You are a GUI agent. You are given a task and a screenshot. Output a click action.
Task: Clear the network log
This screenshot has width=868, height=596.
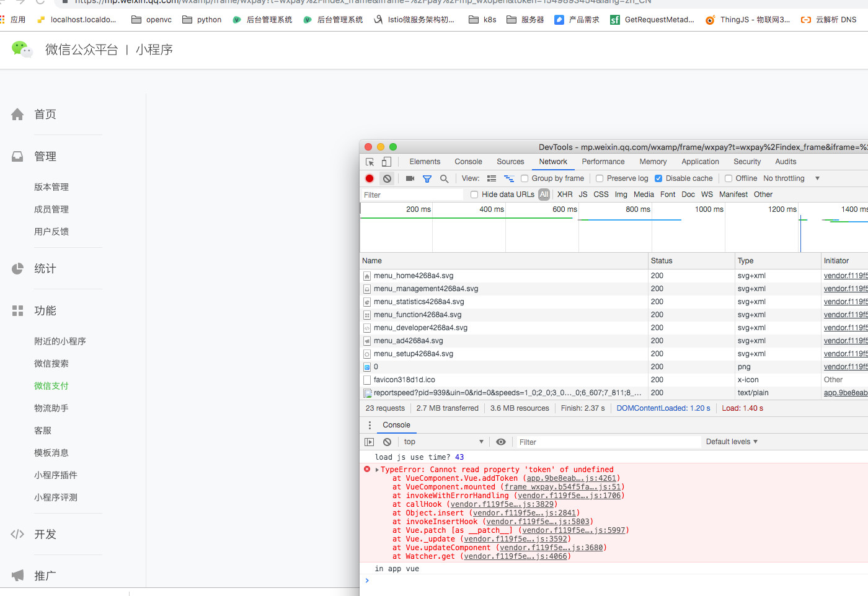pos(387,178)
